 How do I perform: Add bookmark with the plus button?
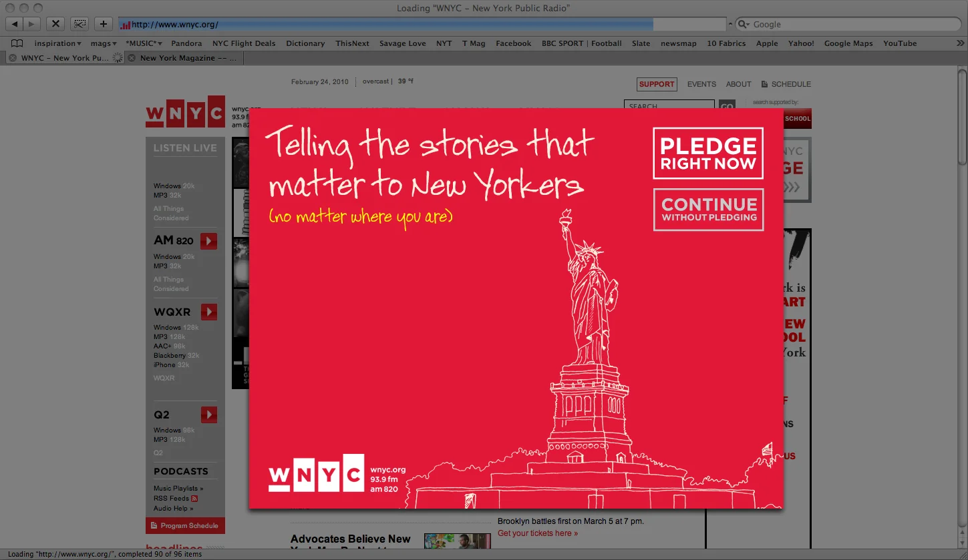tap(104, 24)
